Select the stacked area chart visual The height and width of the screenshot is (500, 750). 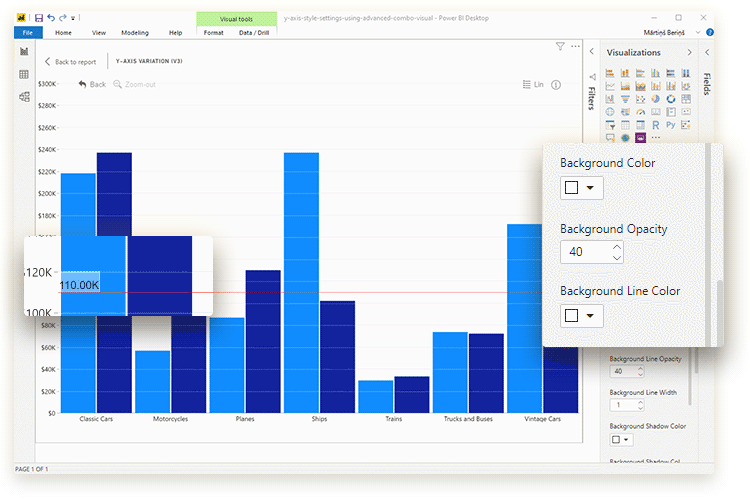640,86
